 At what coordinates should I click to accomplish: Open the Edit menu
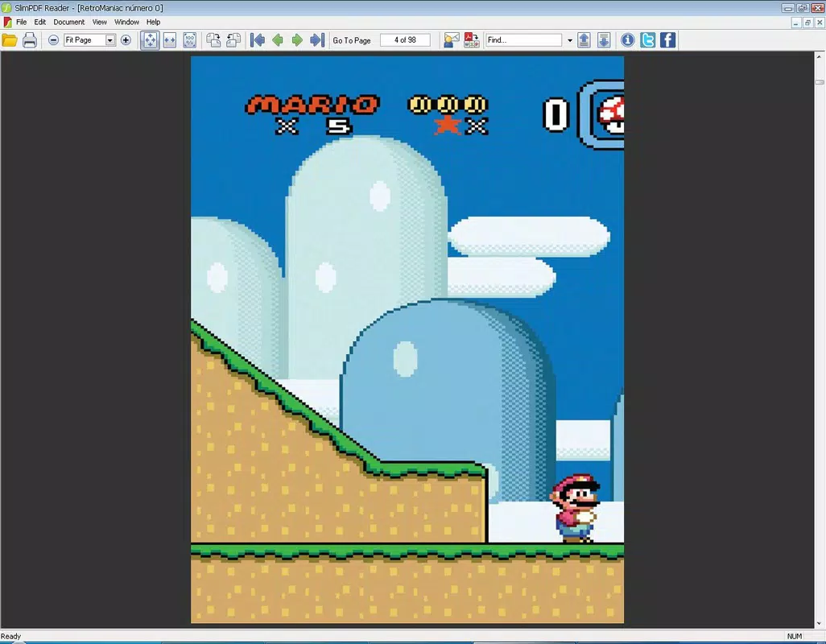(40, 22)
